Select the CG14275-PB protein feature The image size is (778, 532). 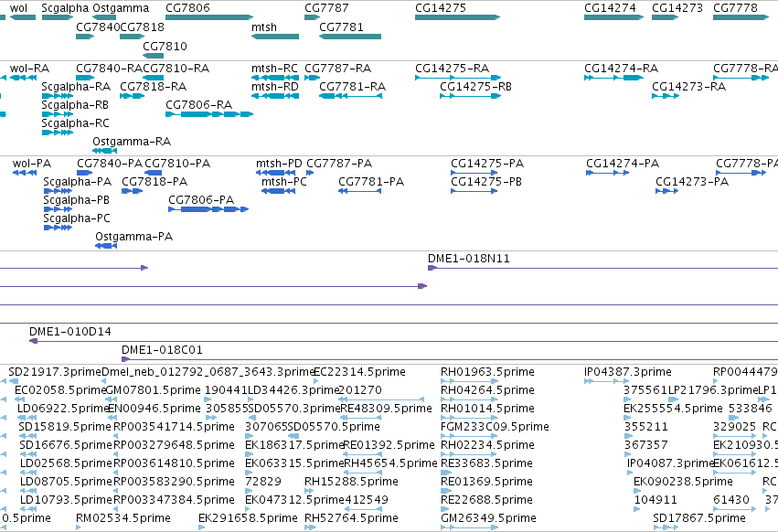pos(474,191)
